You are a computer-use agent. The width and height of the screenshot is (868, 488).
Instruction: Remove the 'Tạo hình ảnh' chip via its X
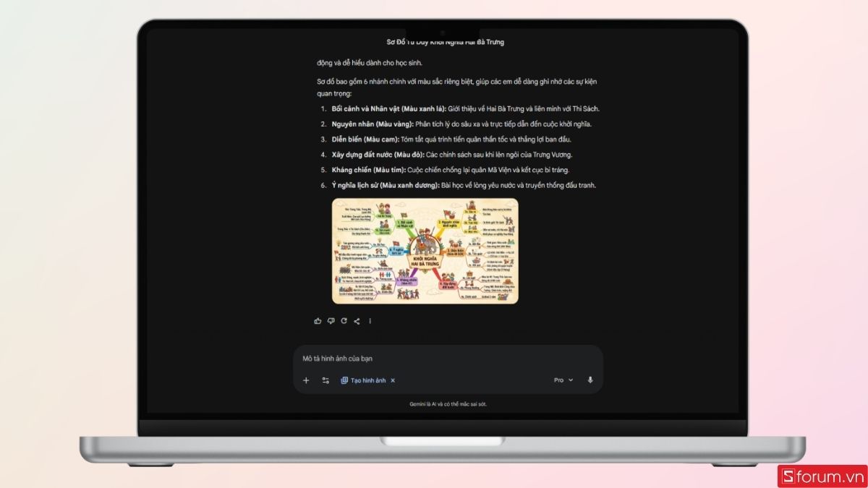point(393,380)
